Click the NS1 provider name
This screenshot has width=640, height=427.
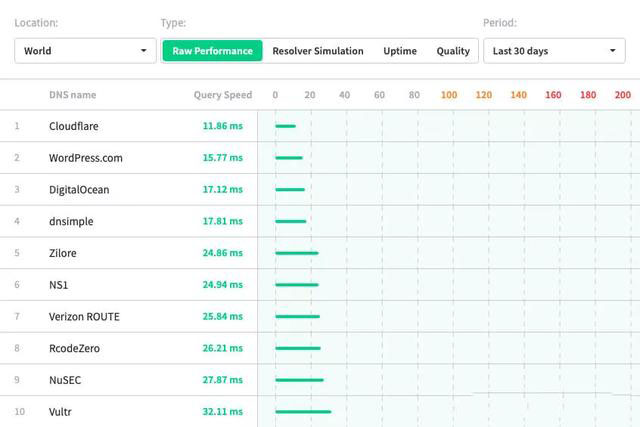[x=59, y=285]
